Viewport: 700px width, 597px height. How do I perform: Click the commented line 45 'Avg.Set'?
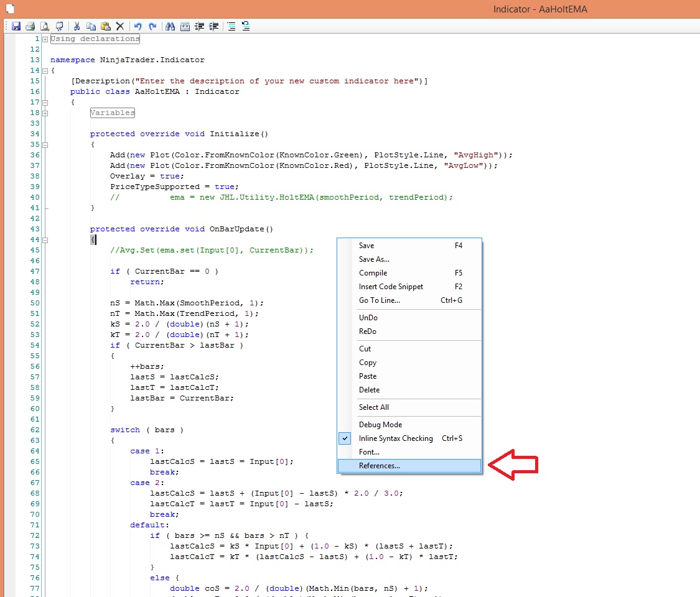click(212, 251)
